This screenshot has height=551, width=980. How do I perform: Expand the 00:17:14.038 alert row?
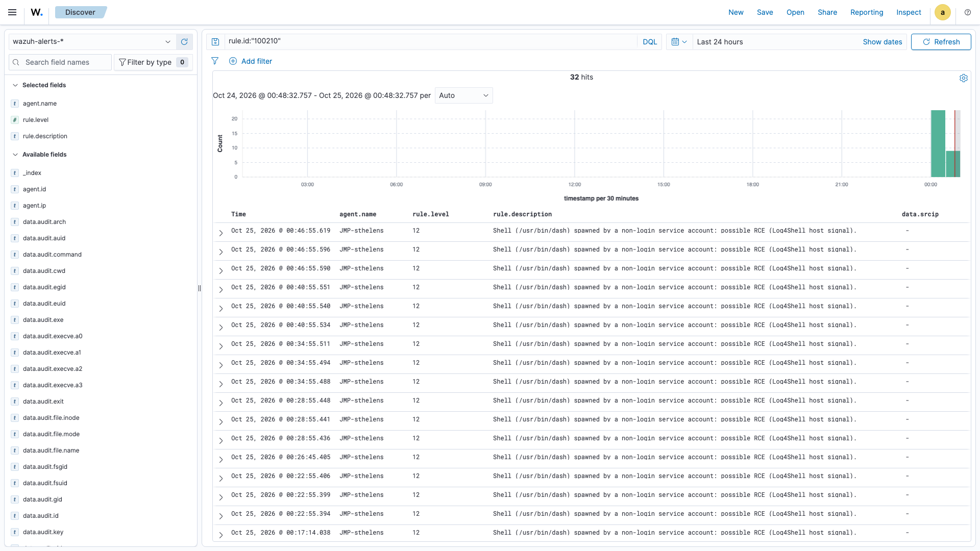coord(221,535)
